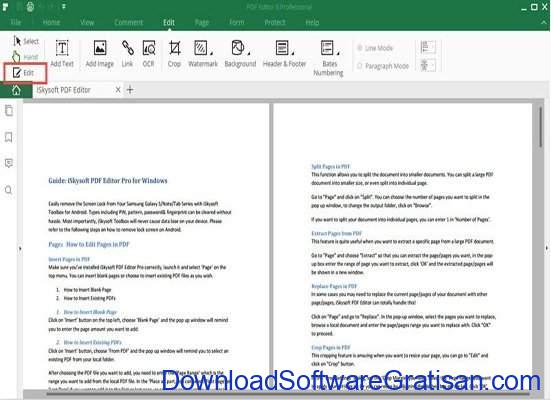Click the Add Image icon
The image size is (551, 400).
click(x=100, y=53)
